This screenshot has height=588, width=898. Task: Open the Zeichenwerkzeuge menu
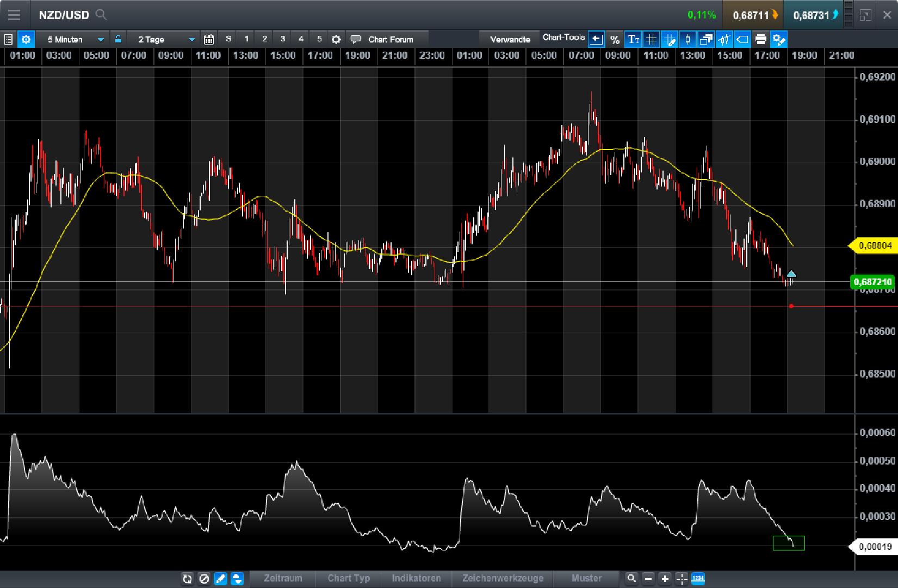tap(502, 578)
